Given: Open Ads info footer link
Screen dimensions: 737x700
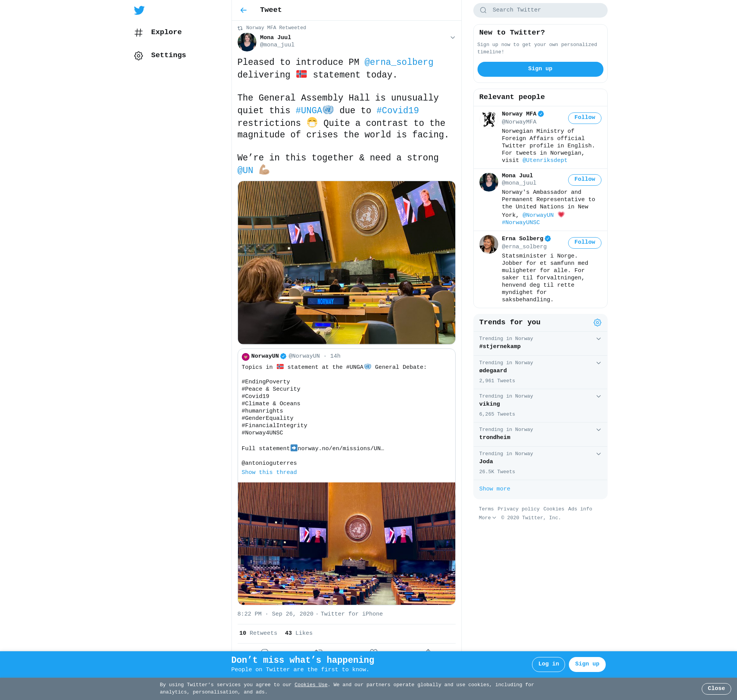Looking at the screenshot, I should [580, 509].
